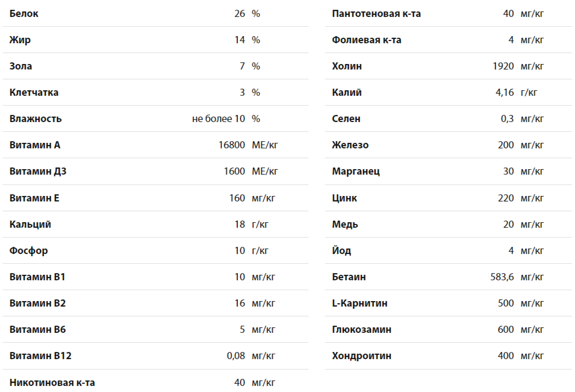Click the Бетаин value 583,6

pyautogui.click(x=502, y=277)
